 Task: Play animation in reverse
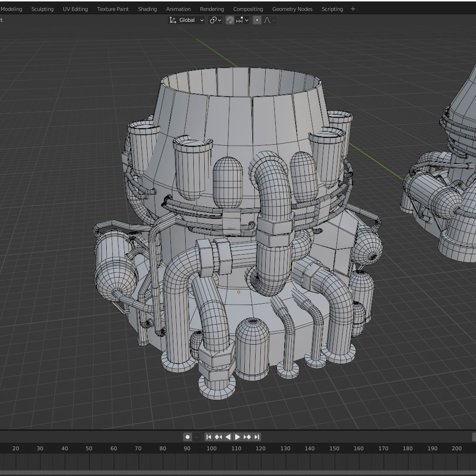228,437
